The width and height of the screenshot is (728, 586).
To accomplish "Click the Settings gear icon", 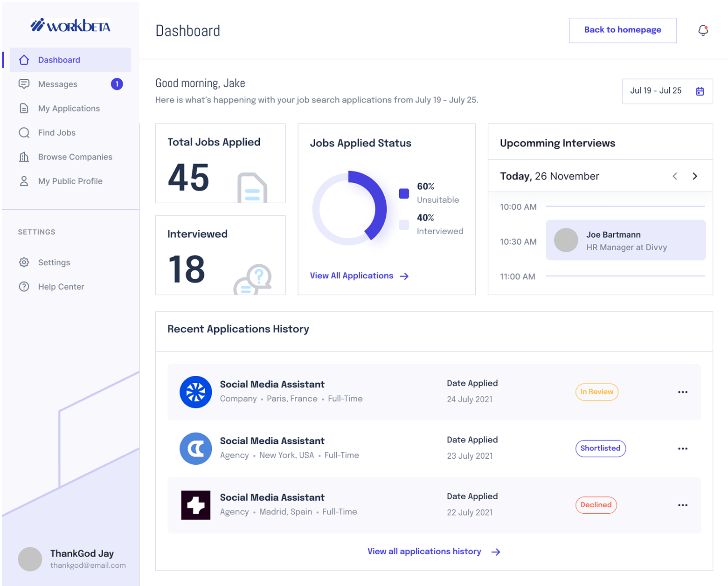I will (x=24, y=262).
